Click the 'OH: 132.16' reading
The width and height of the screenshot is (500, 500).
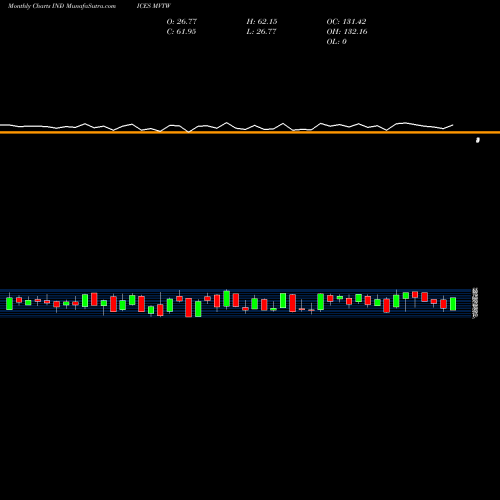click(x=347, y=31)
